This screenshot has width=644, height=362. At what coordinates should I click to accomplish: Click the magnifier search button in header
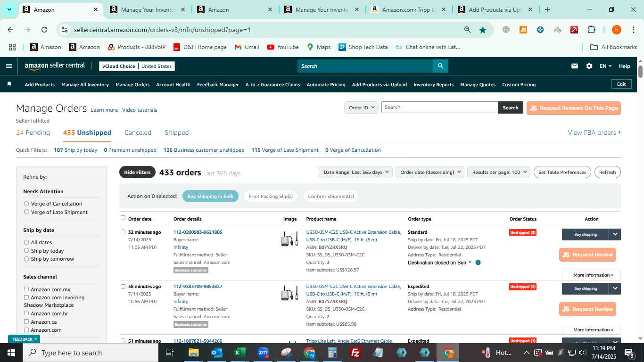440,66
